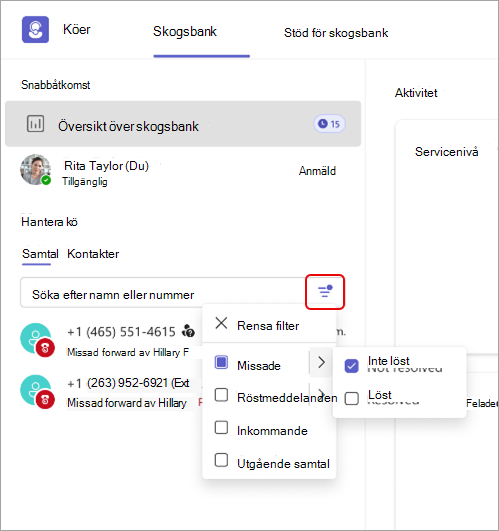499x531 pixels.
Task: Expand the Röstmeddelanden submenu chevron
Action: [x=322, y=395]
